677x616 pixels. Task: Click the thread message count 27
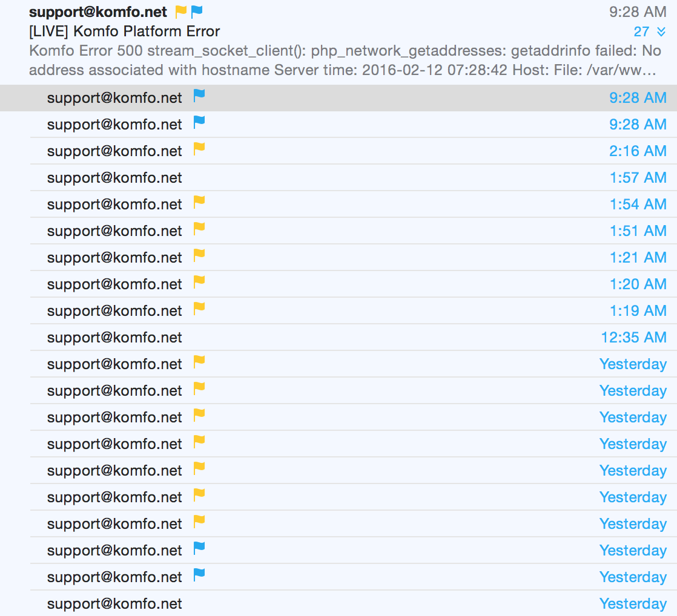pos(641,31)
